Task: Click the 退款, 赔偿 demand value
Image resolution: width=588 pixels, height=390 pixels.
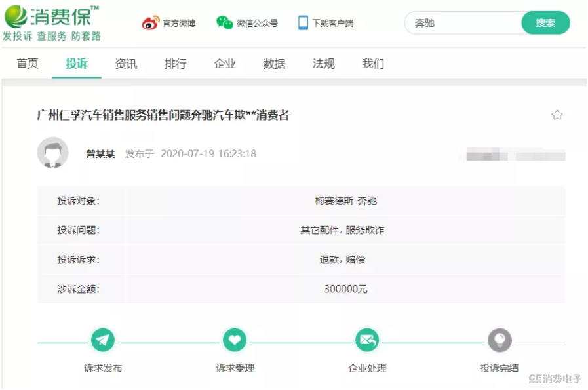Action: click(342, 260)
